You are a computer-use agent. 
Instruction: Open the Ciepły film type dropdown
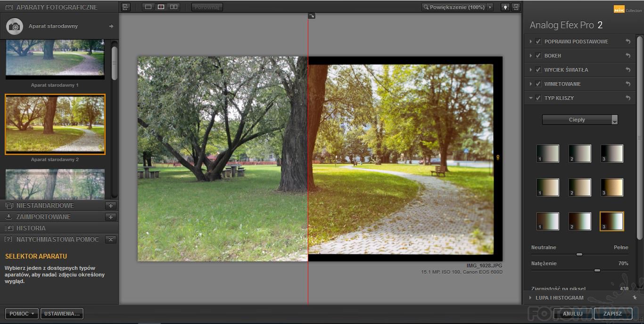tap(580, 120)
